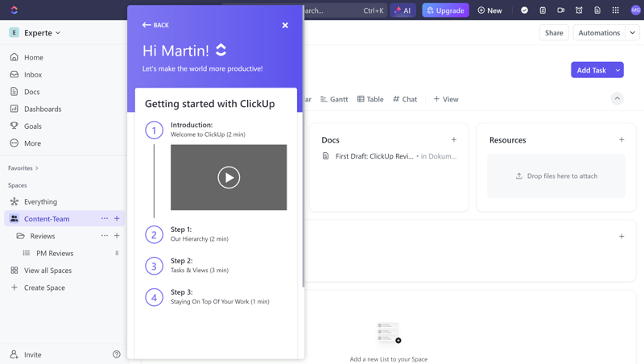Open the checkmark tasks icon in top bar
644x364 pixels.
click(x=525, y=10)
